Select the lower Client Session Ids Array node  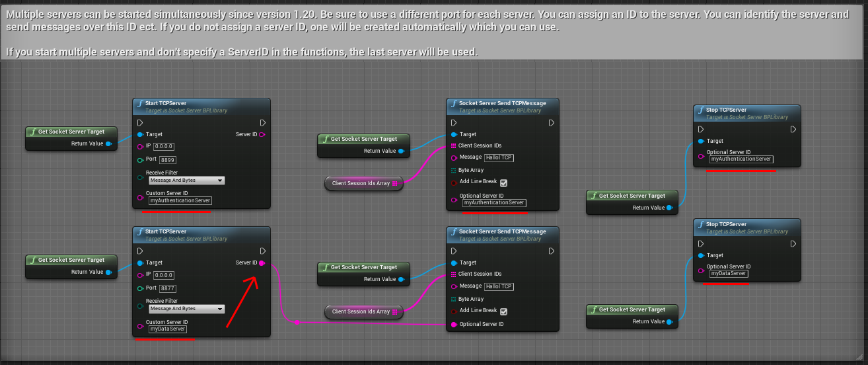click(361, 311)
